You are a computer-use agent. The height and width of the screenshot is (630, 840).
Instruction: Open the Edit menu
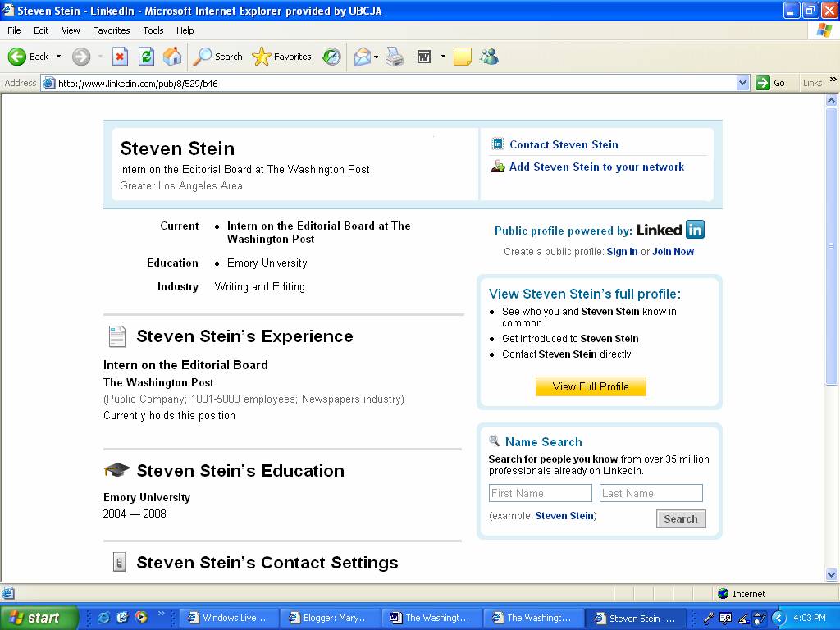coord(41,30)
